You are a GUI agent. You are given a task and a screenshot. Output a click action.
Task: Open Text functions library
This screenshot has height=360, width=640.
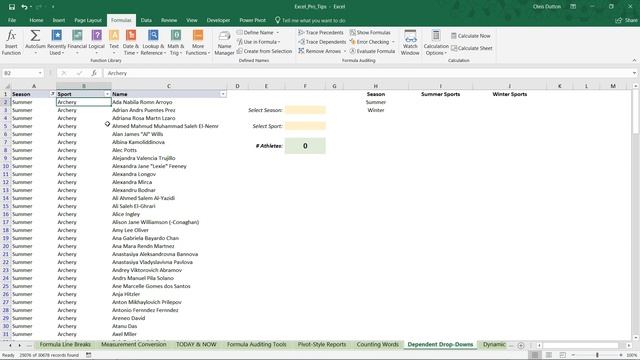(x=114, y=42)
